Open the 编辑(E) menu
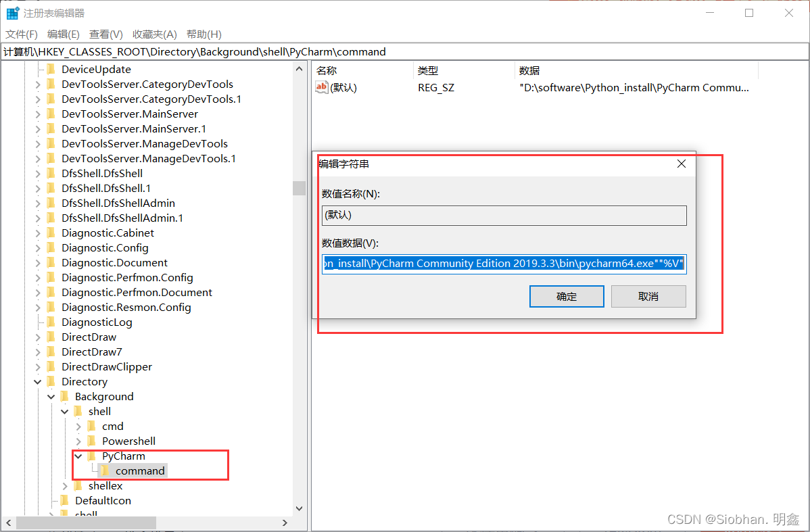The image size is (810, 532). coord(63,34)
